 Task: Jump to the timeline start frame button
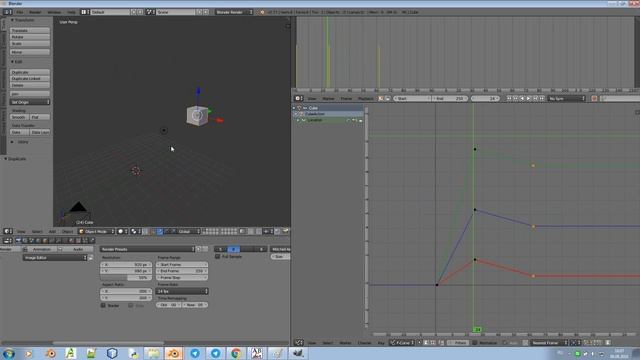[509, 98]
